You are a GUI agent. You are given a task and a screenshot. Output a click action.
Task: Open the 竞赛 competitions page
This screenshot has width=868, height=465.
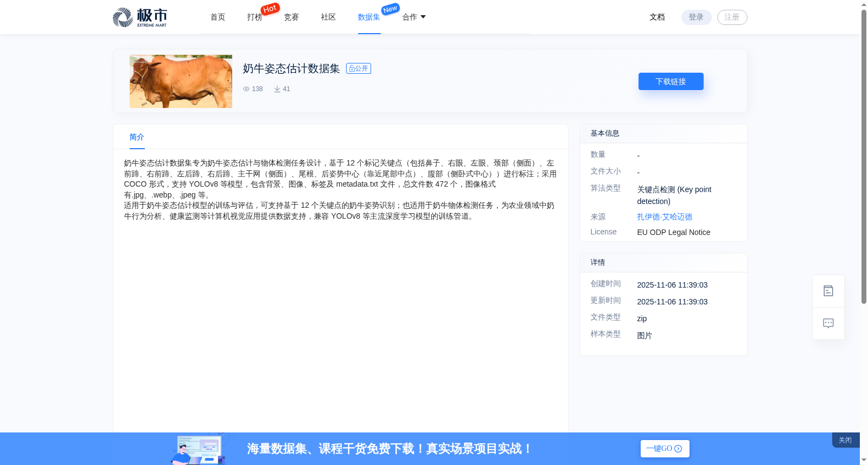pyautogui.click(x=292, y=17)
